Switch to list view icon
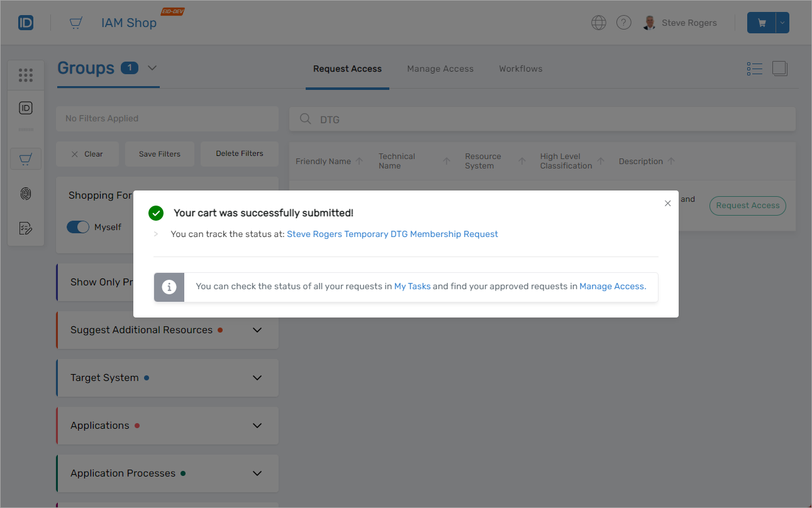This screenshot has width=812, height=508. point(754,69)
